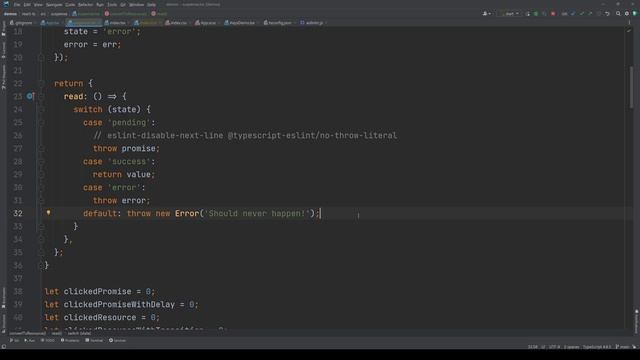Open the Help menu
This screenshot has width=640, height=360.
click(x=151, y=4)
